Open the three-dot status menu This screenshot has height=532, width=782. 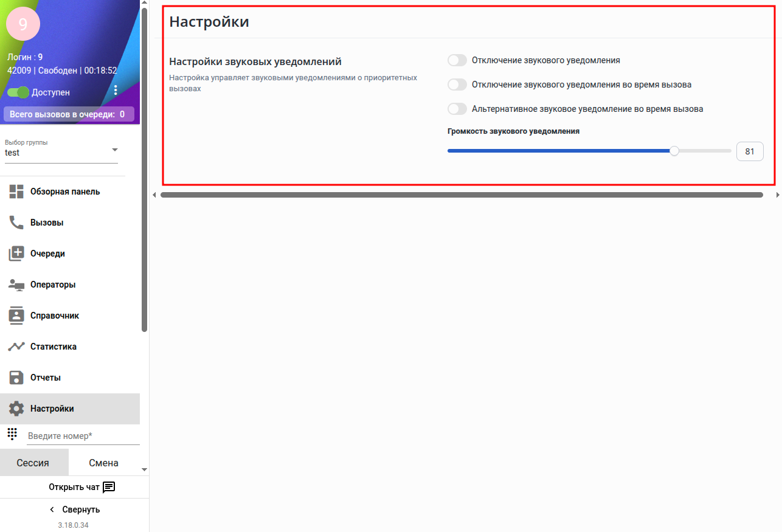pos(116,91)
